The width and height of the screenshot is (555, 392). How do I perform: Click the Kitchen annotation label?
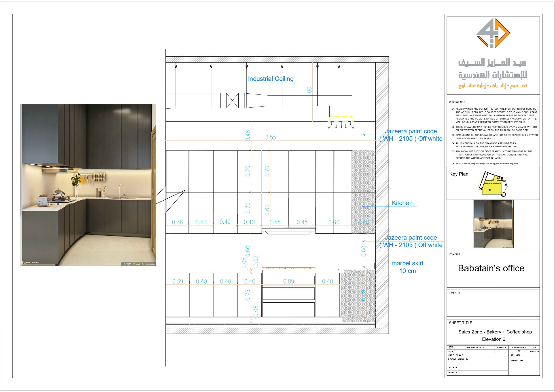click(402, 203)
